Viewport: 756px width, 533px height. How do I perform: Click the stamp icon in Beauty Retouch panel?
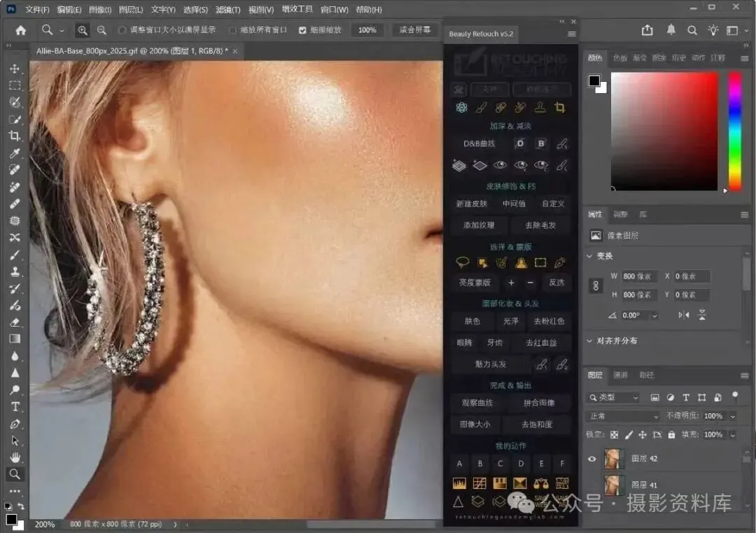540,107
